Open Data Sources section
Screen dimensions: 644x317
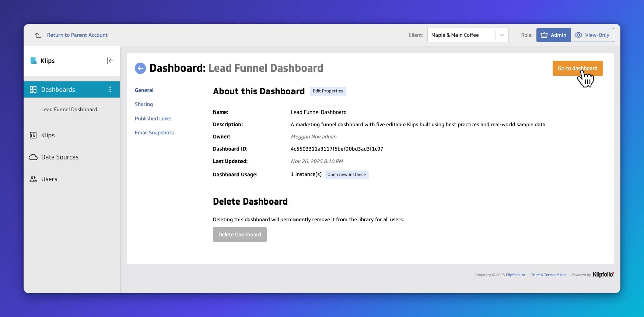click(x=60, y=157)
